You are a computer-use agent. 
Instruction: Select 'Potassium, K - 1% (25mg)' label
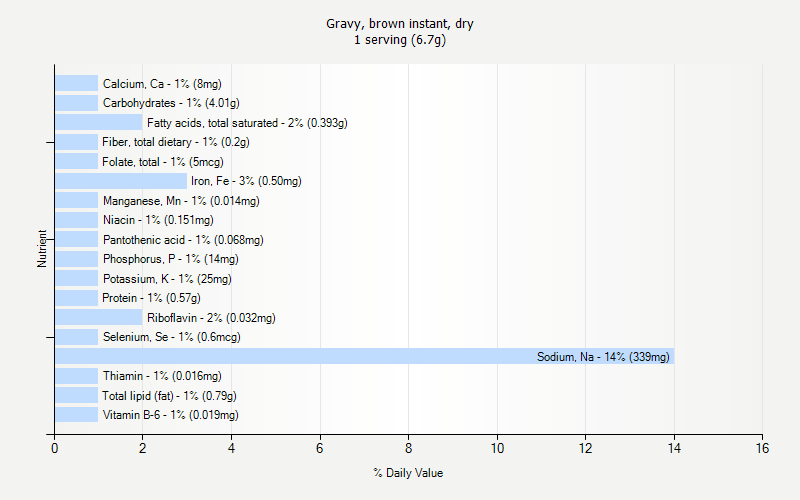167,279
